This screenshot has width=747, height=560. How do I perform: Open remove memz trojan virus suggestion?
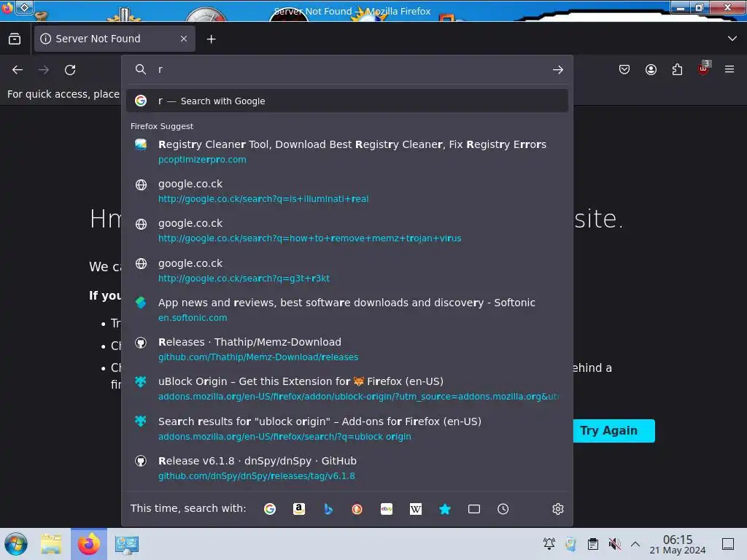click(347, 230)
